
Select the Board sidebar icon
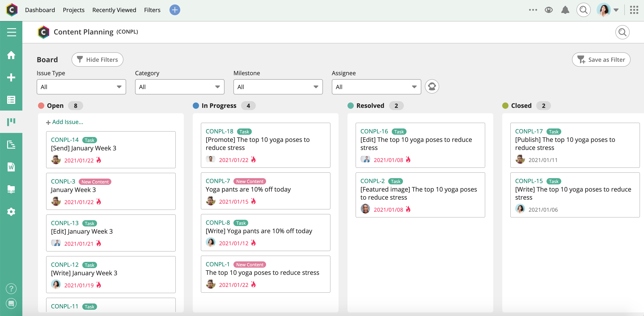click(x=11, y=122)
